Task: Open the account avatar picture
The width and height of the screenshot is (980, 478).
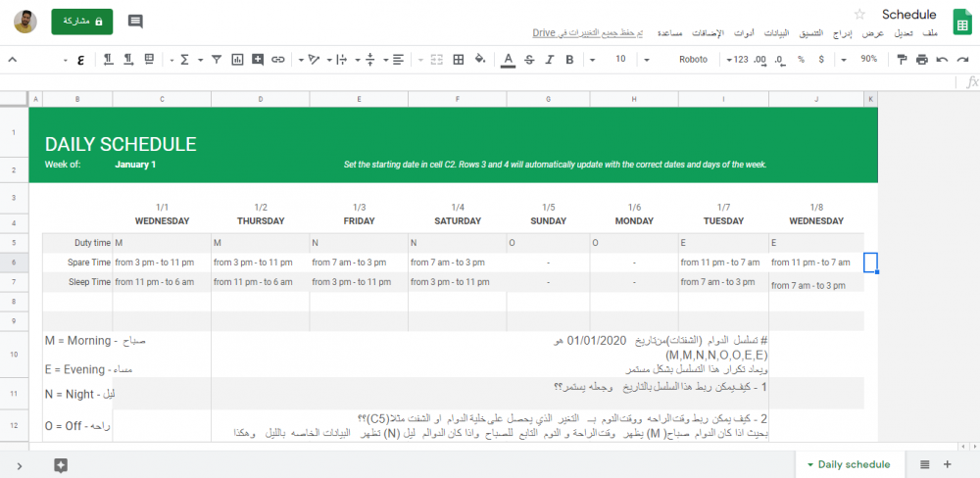Action: pos(25,22)
